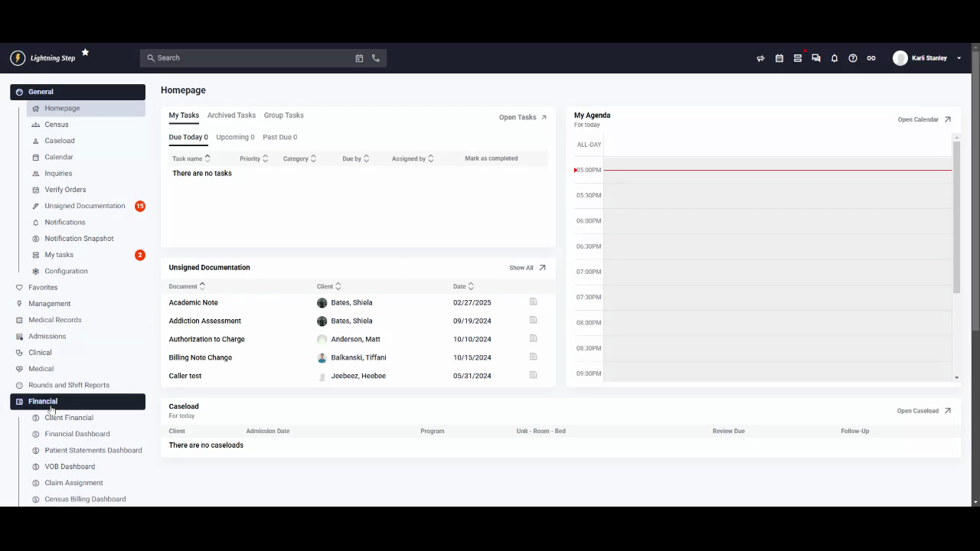
Task: Click the My Agenda vertical scrollbar
Action: [956, 214]
